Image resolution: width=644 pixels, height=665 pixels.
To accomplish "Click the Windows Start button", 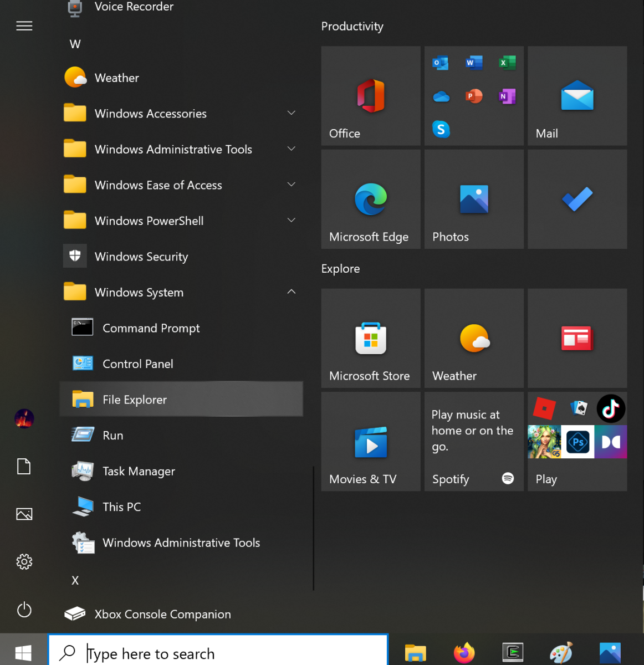I will [x=23, y=653].
